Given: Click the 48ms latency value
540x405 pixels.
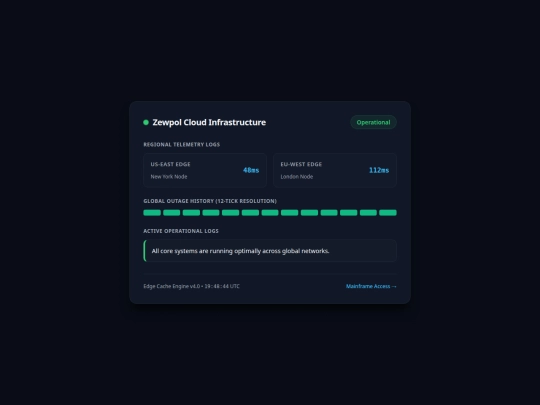Looking at the screenshot, I should [251, 170].
